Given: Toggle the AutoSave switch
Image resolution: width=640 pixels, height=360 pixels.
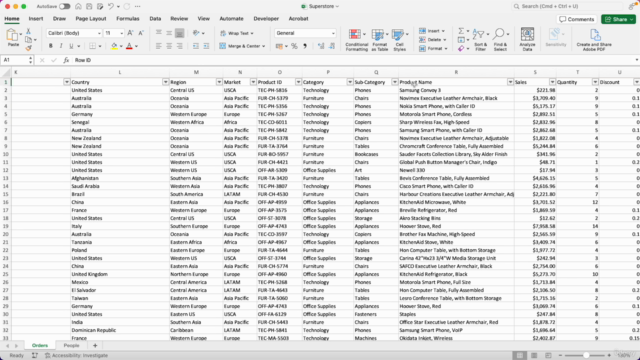Looking at the screenshot, I should point(64,6).
